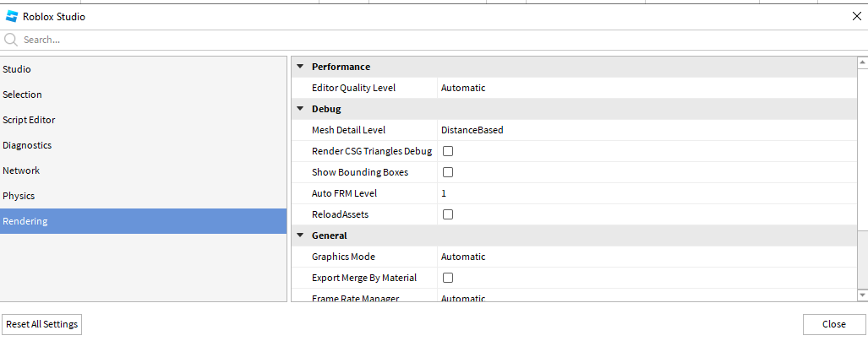
Task: Edit the Auto FRM Level value
Action: click(x=642, y=193)
